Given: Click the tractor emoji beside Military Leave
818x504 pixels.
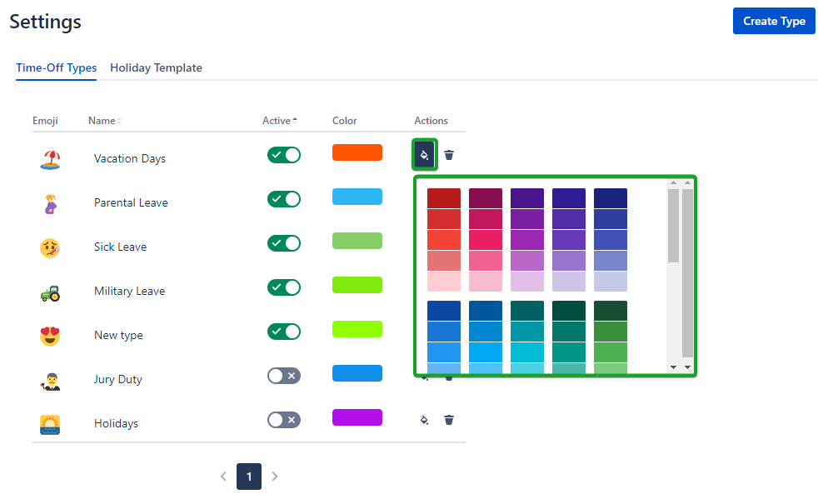Looking at the screenshot, I should 50,292.
